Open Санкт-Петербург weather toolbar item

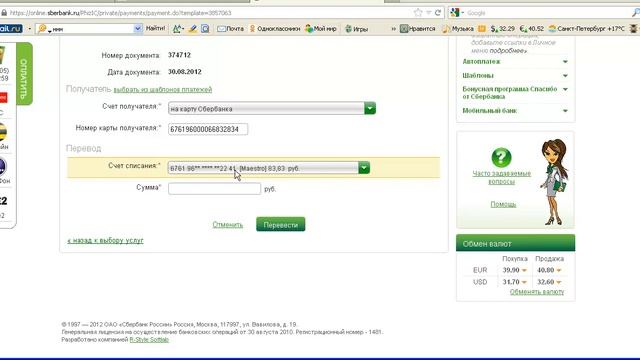pos(587,29)
